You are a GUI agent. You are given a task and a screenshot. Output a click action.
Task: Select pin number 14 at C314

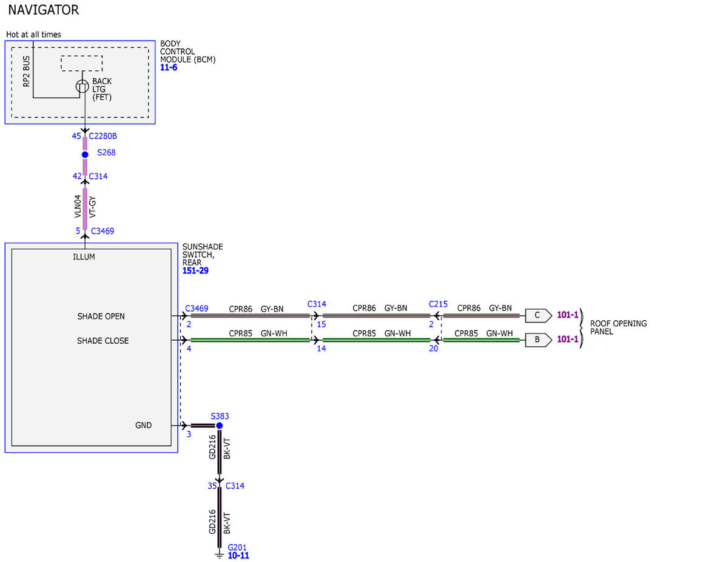point(321,349)
